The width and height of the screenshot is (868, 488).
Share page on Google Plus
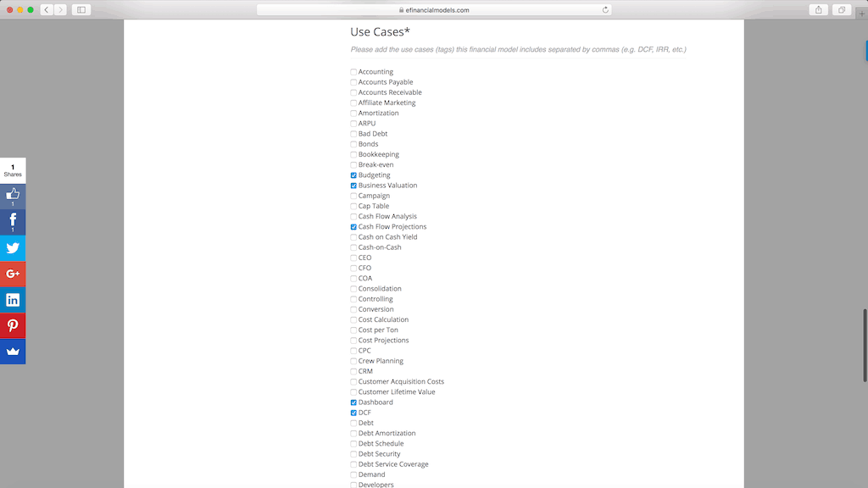13,274
